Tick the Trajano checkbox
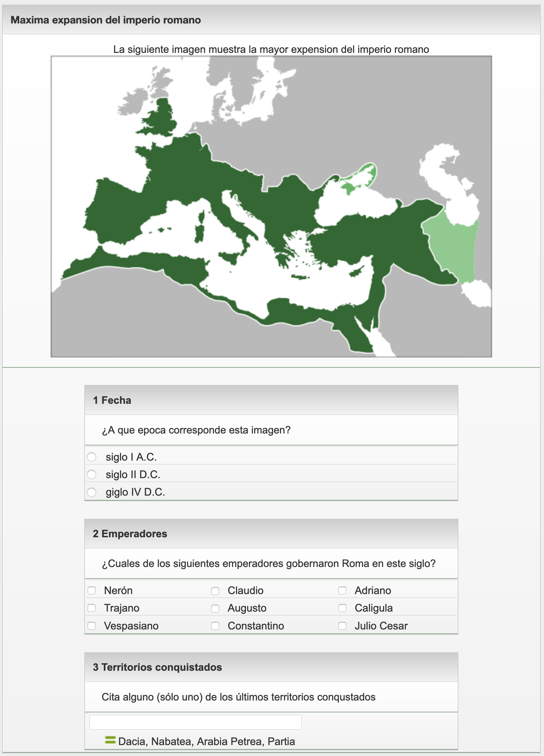 point(92,608)
